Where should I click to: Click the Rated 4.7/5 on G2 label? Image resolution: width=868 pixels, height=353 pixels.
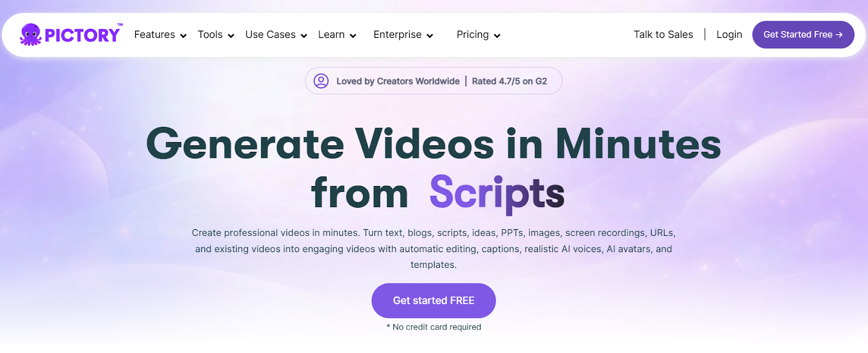(x=509, y=81)
